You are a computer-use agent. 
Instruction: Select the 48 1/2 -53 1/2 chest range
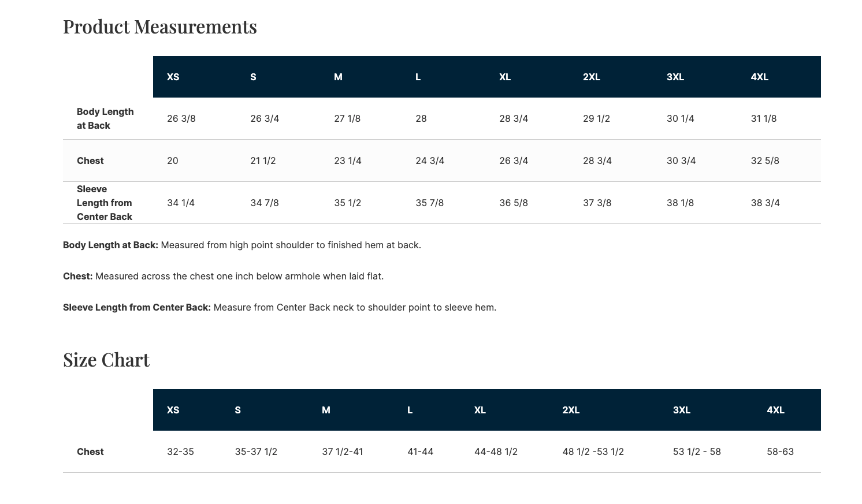(x=593, y=452)
